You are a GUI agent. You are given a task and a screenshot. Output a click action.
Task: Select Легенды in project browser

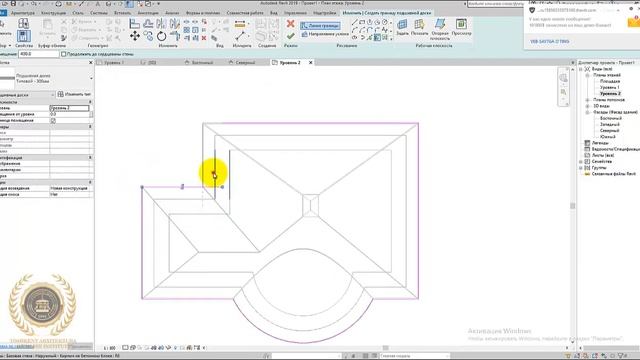click(600, 143)
